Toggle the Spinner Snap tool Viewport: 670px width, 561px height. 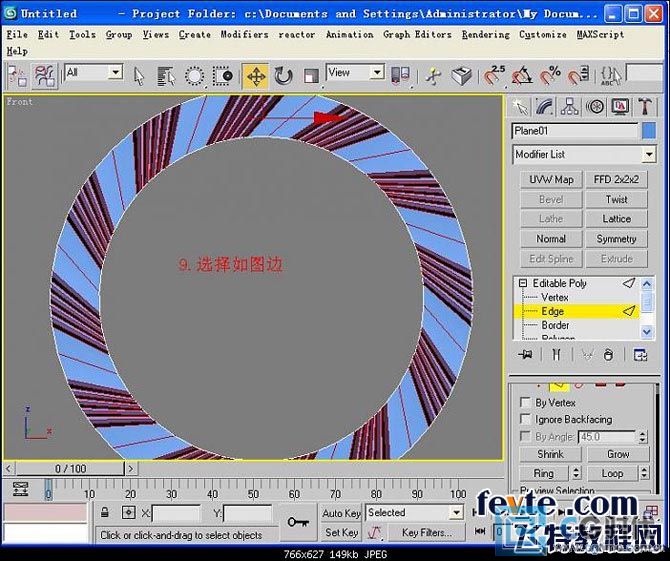(x=578, y=76)
